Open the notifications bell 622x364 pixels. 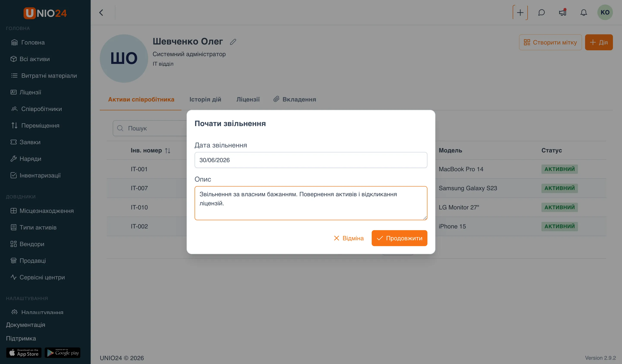tap(584, 13)
